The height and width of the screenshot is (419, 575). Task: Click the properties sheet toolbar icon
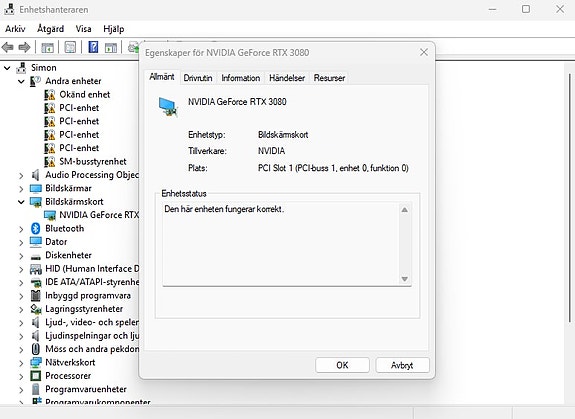click(70, 47)
